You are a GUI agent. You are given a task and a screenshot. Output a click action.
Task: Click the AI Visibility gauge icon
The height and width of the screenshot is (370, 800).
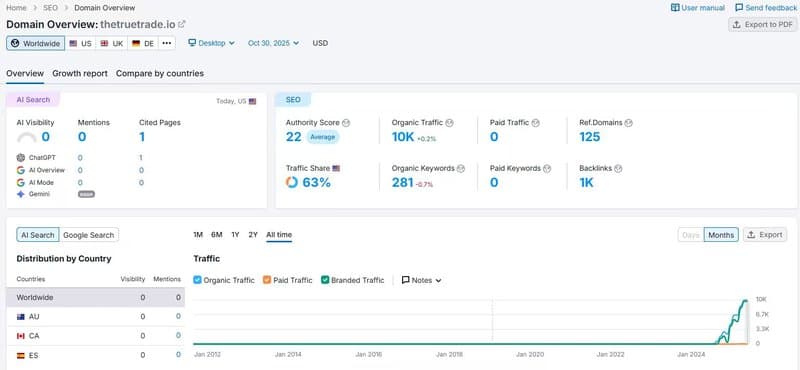(27, 138)
